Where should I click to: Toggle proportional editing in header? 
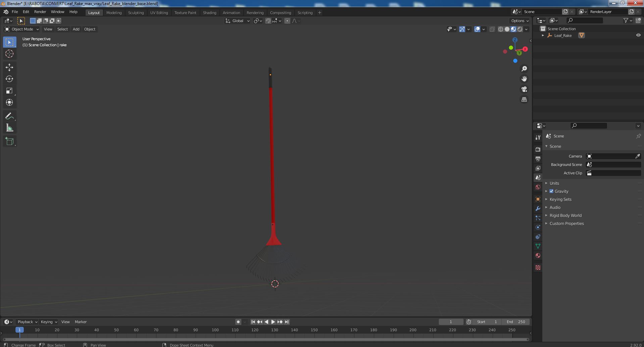pyautogui.click(x=287, y=21)
